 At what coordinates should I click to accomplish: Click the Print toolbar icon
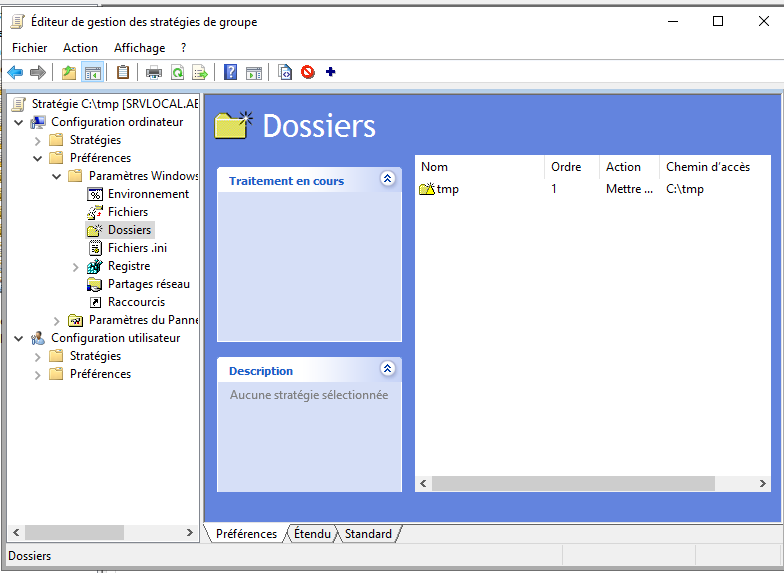coord(153,72)
